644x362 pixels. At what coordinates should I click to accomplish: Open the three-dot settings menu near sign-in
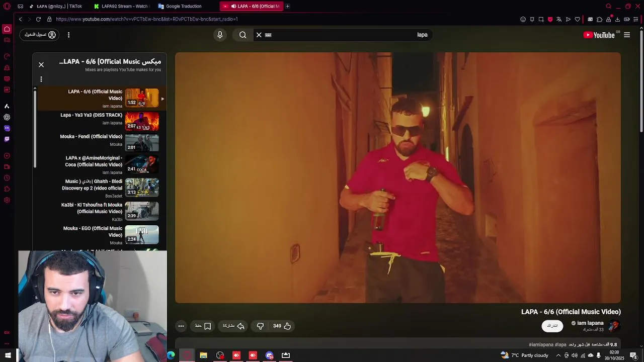point(68,35)
